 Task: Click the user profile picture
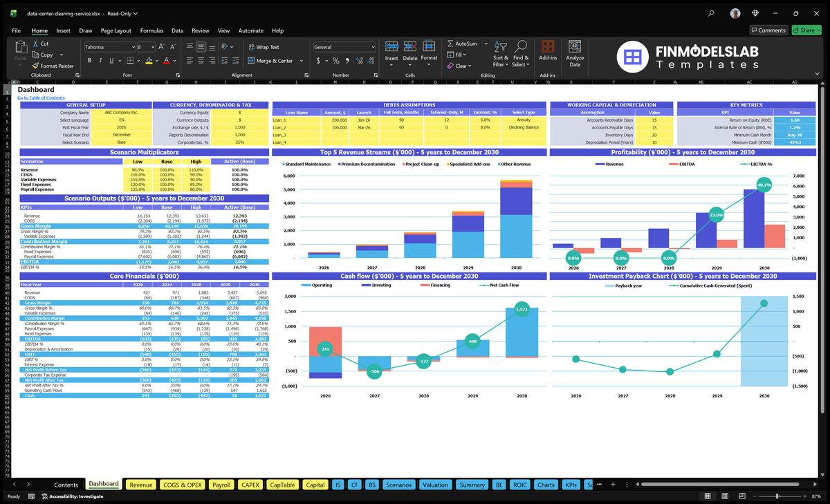click(x=735, y=13)
